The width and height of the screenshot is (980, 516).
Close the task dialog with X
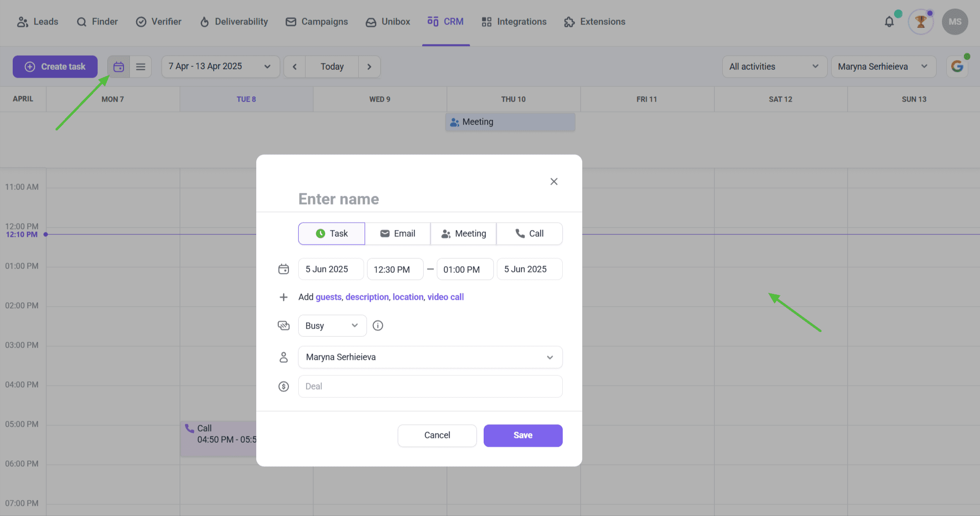click(554, 182)
